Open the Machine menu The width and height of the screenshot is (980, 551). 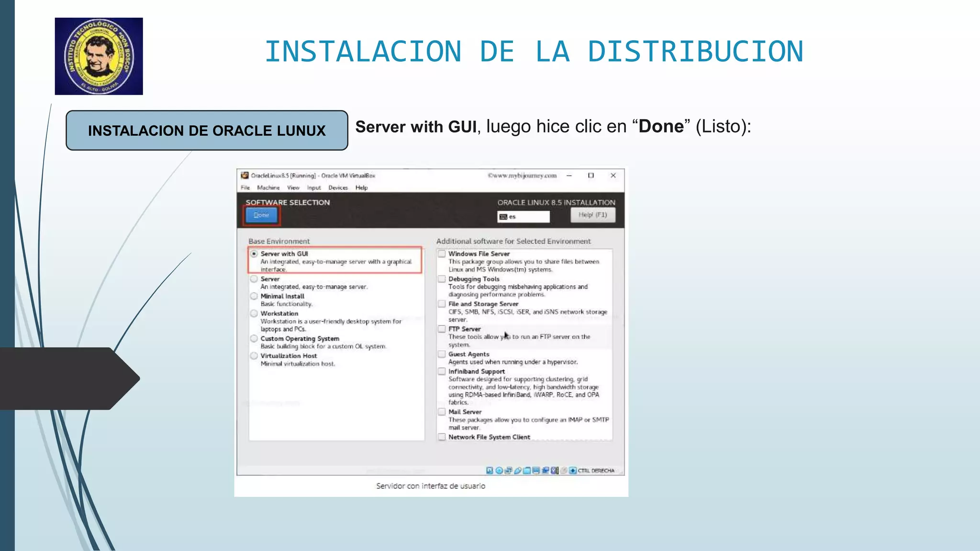[x=268, y=187]
